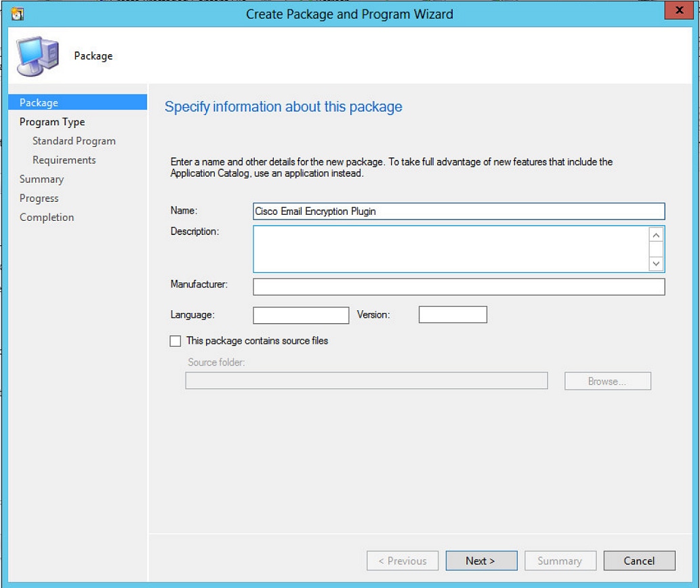Click inside the Manufacturer field

(x=458, y=286)
